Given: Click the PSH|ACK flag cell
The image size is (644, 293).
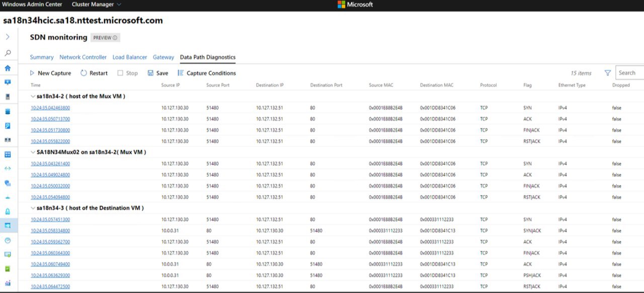Looking at the screenshot, I should (532, 275).
